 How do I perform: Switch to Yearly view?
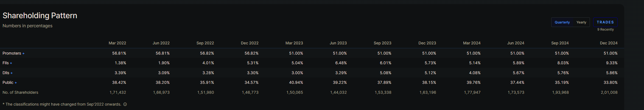click(581, 22)
